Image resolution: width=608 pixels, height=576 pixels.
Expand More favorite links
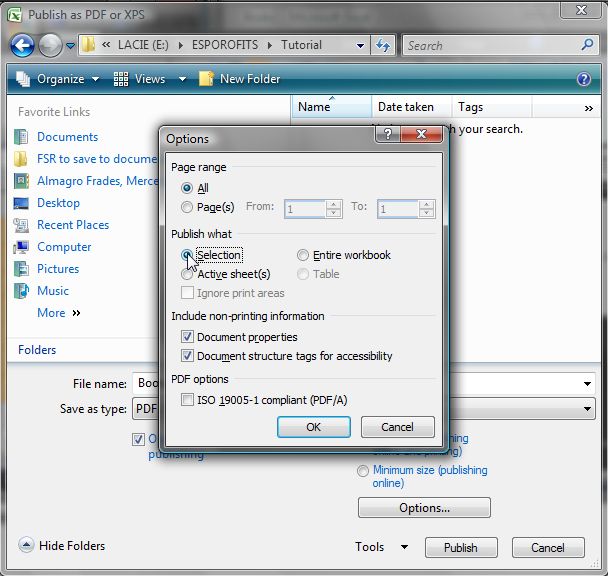(59, 313)
